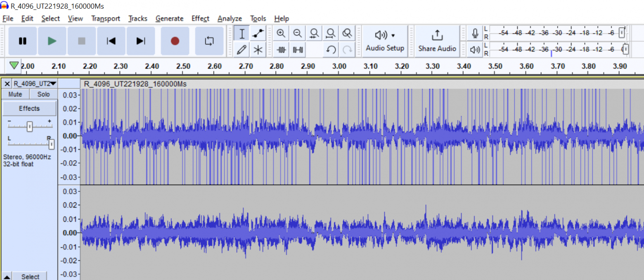Choose the Draw pencil tool
The height and width of the screenshot is (280, 644).
[242, 50]
